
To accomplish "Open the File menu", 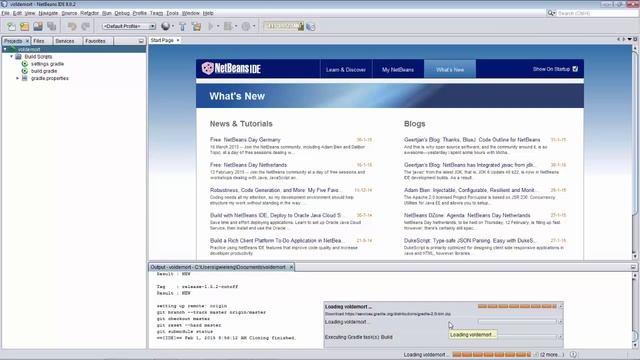I will click(5, 13).
